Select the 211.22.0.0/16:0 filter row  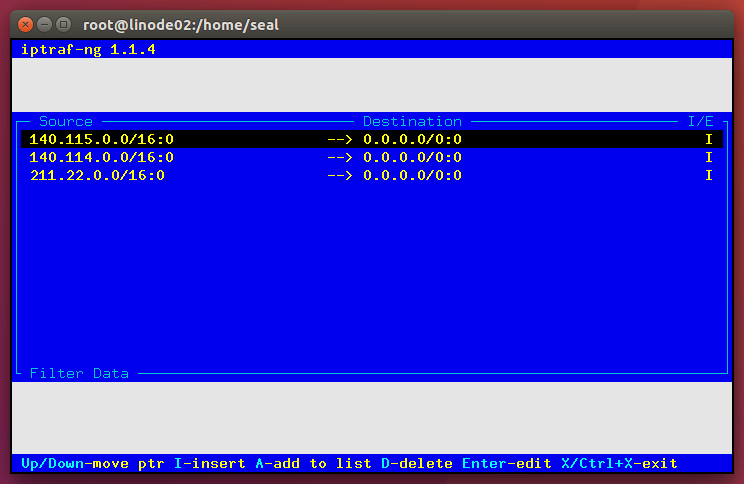[x=97, y=175]
